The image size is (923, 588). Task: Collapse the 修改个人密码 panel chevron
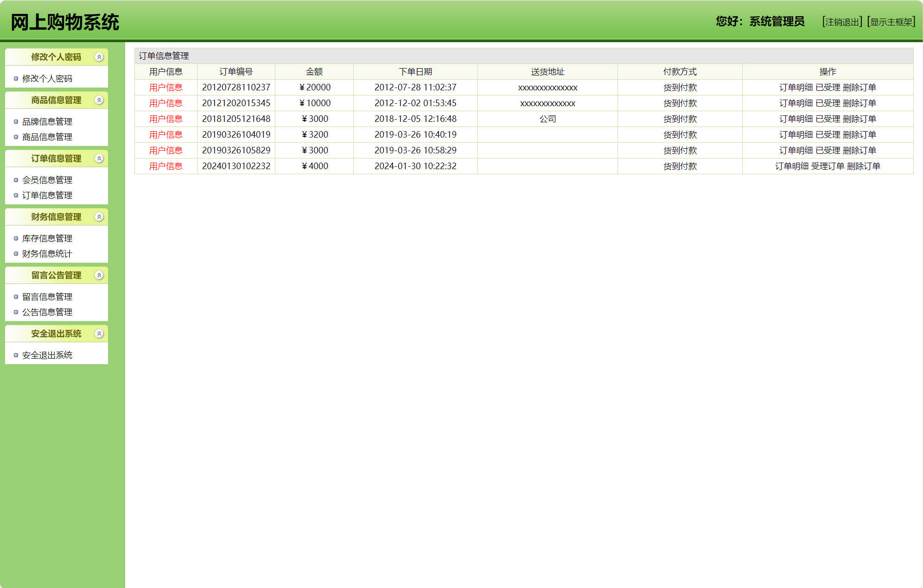(x=99, y=57)
